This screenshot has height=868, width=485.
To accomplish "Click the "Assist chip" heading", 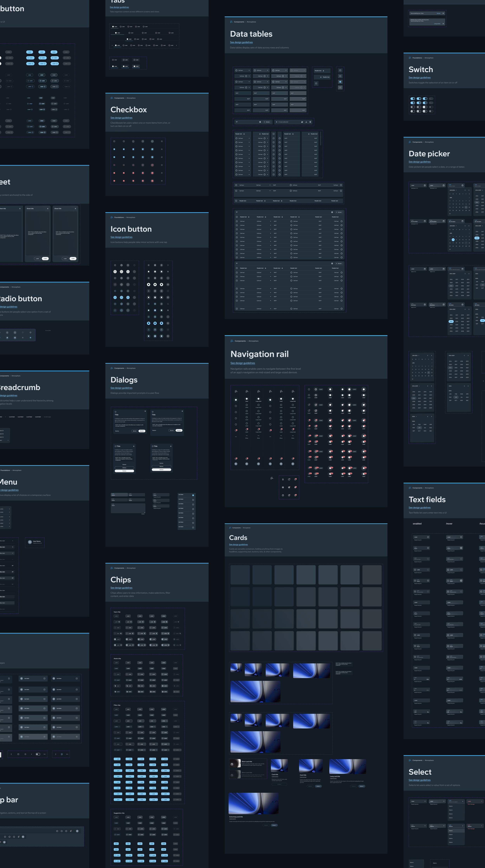I will tap(117, 658).
